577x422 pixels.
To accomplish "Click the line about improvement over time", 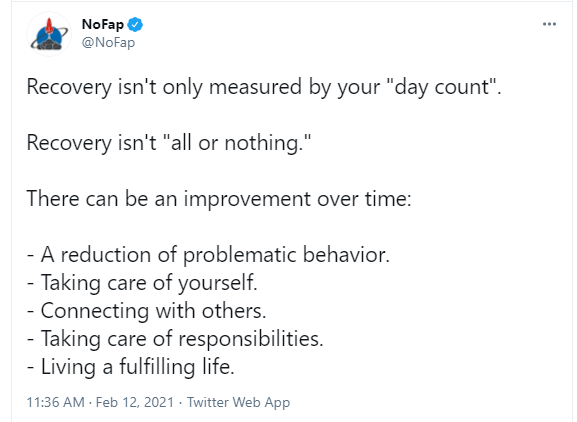I will [219, 199].
